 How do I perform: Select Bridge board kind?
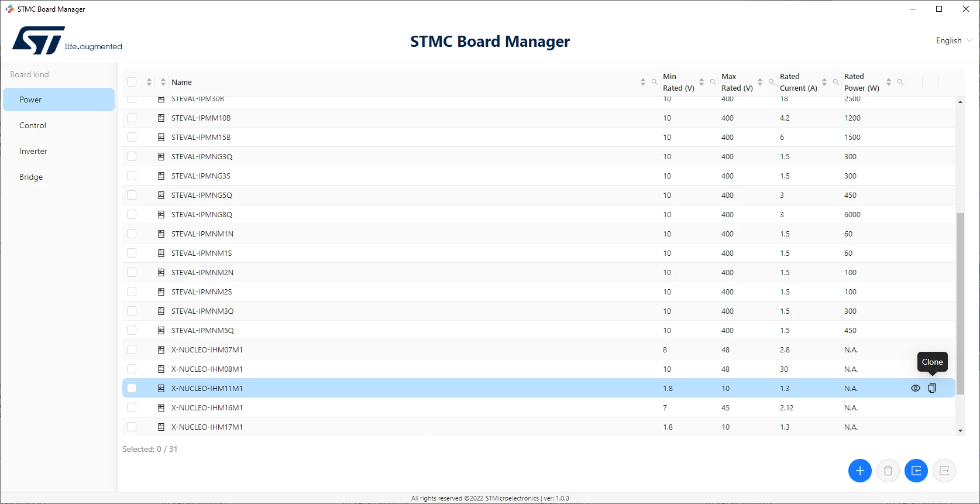[x=59, y=177]
